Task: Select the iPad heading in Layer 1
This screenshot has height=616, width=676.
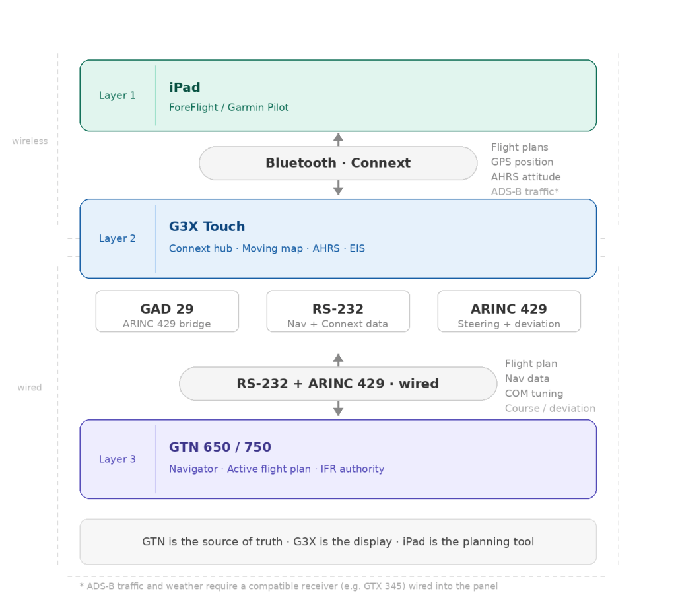Action: pyautogui.click(x=185, y=87)
